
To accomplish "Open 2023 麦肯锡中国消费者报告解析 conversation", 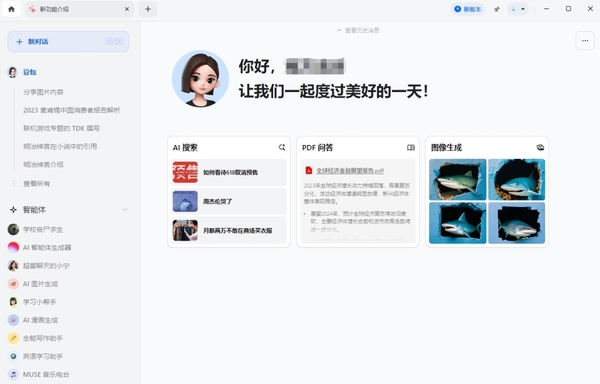I will pos(72,110).
